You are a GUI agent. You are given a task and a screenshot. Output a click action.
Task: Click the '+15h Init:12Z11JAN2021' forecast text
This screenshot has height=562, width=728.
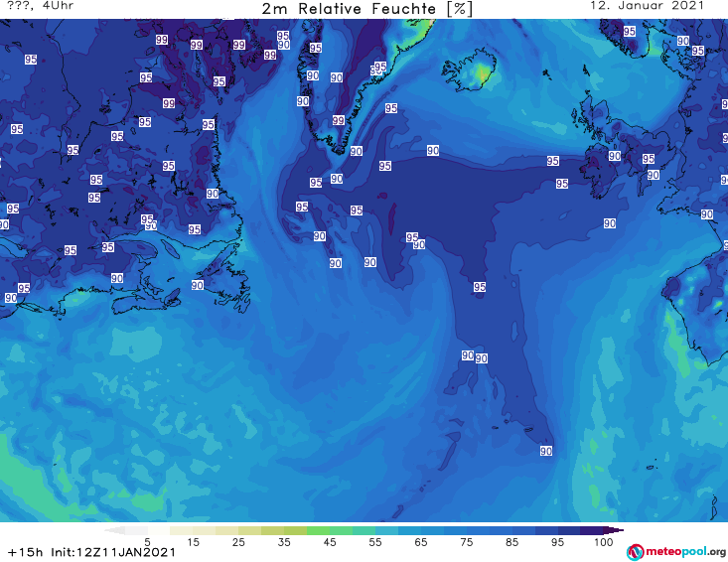(92, 552)
